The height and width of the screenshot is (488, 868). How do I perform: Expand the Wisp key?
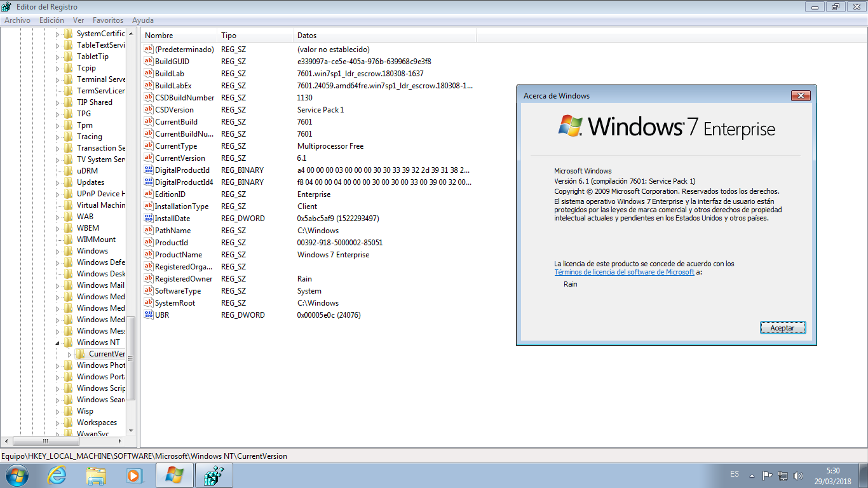coord(57,411)
